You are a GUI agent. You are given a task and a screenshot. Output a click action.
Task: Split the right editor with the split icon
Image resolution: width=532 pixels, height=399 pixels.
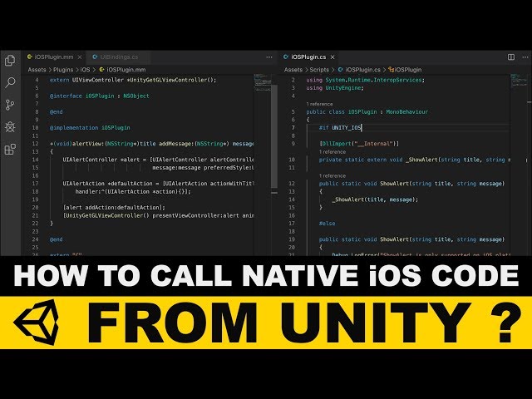pos(511,57)
